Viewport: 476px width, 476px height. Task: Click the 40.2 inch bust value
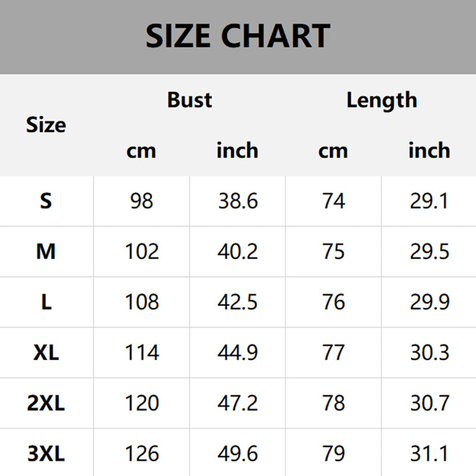(x=238, y=252)
